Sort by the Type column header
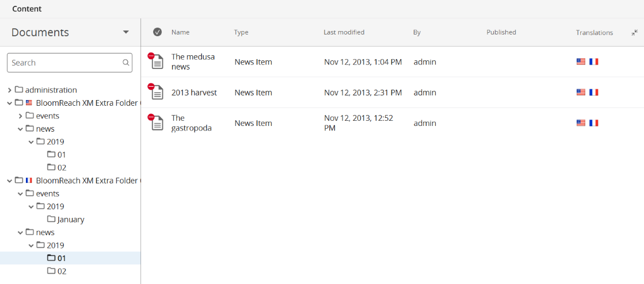 pos(241,32)
